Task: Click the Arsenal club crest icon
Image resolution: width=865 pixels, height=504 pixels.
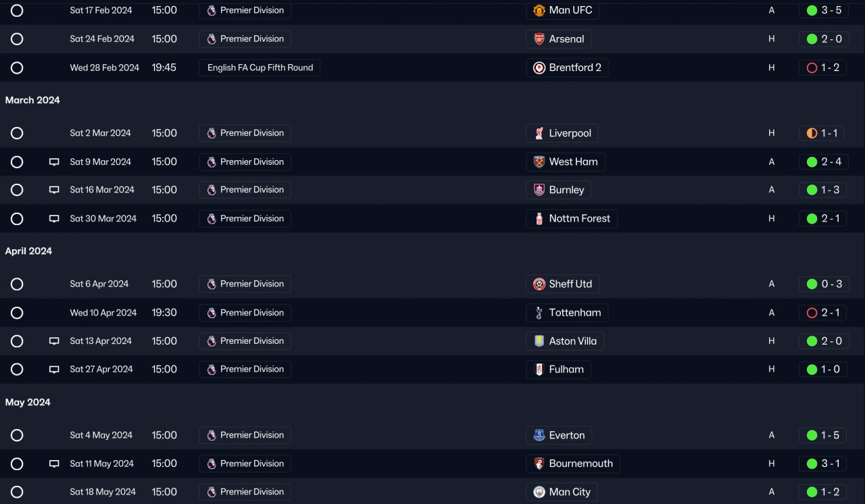Action: pyautogui.click(x=539, y=39)
